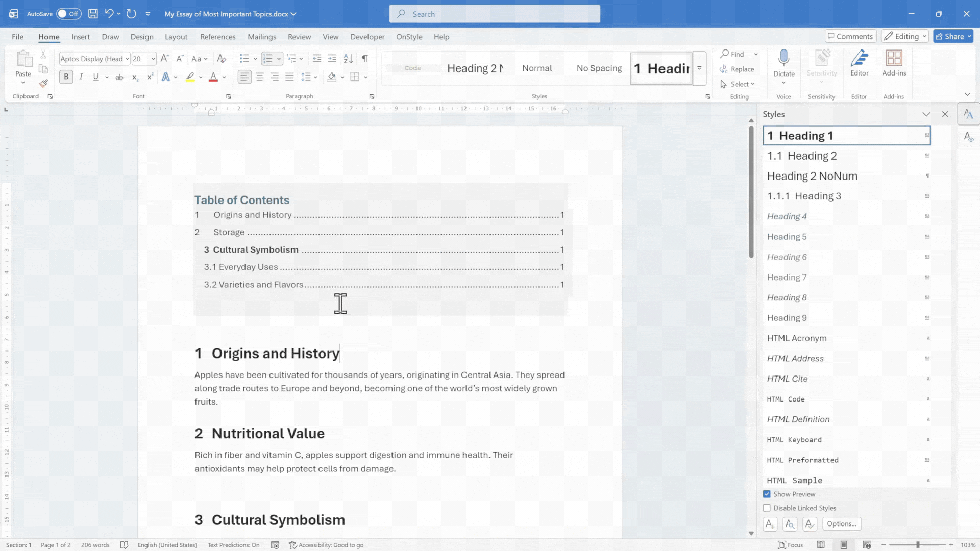Adjust the zoom slider handle

click(917, 545)
